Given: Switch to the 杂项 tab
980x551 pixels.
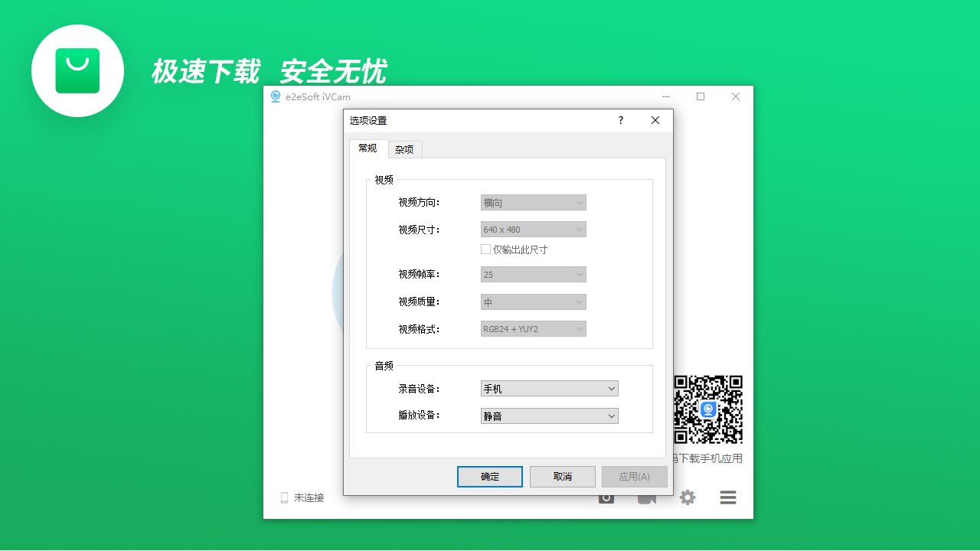Looking at the screenshot, I should click(x=404, y=150).
